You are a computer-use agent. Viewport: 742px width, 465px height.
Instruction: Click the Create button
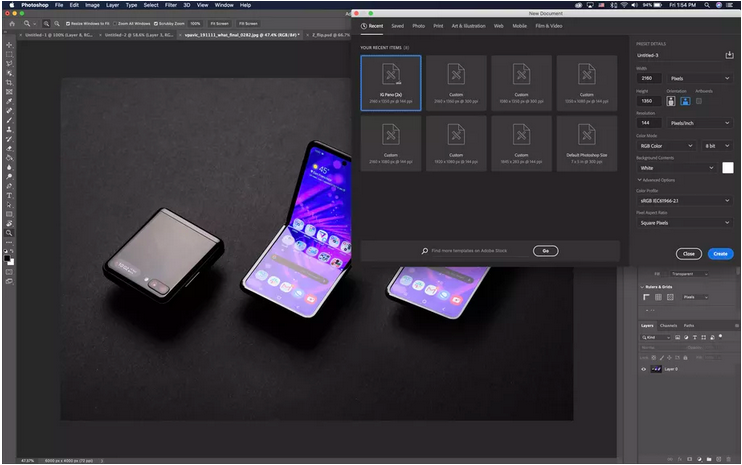coord(721,254)
